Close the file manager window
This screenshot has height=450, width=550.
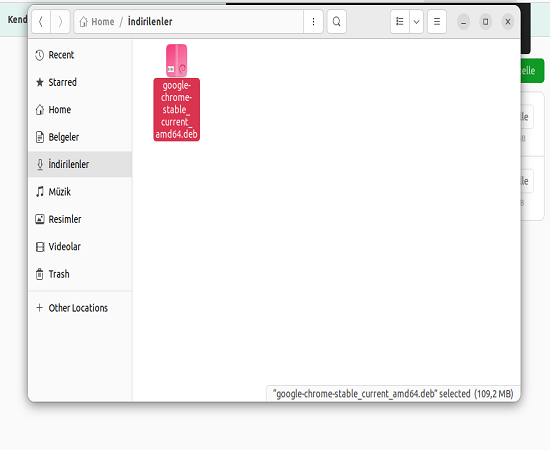point(508,22)
